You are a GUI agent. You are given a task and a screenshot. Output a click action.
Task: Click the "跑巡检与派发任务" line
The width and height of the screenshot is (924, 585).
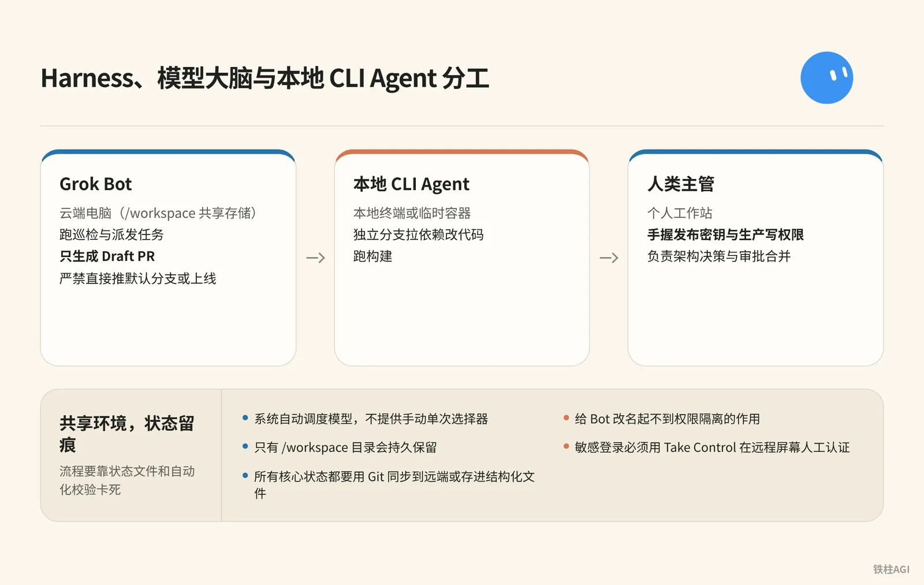pyautogui.click(x=111, y=234)
